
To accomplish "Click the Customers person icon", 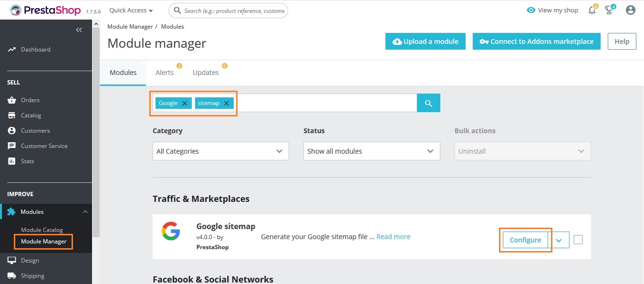I will [x=12, y=131].
